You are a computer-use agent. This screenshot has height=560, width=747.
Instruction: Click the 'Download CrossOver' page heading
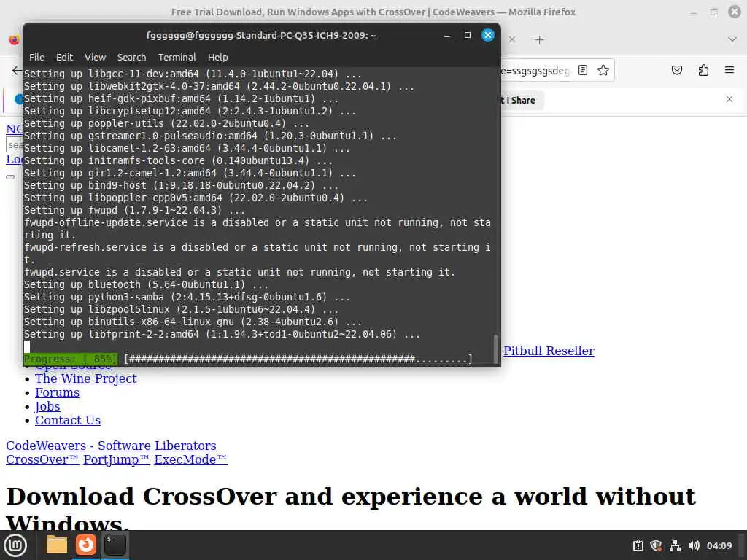coord(351,510)
